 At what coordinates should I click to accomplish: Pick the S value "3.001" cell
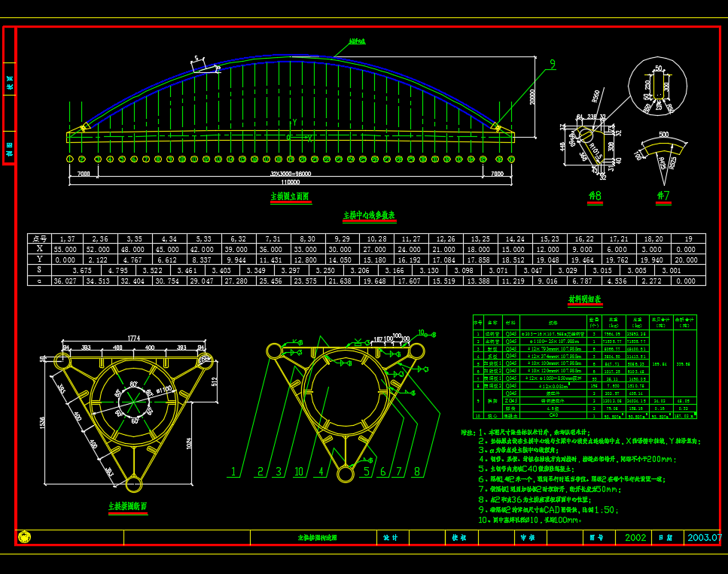click(672, 270)
